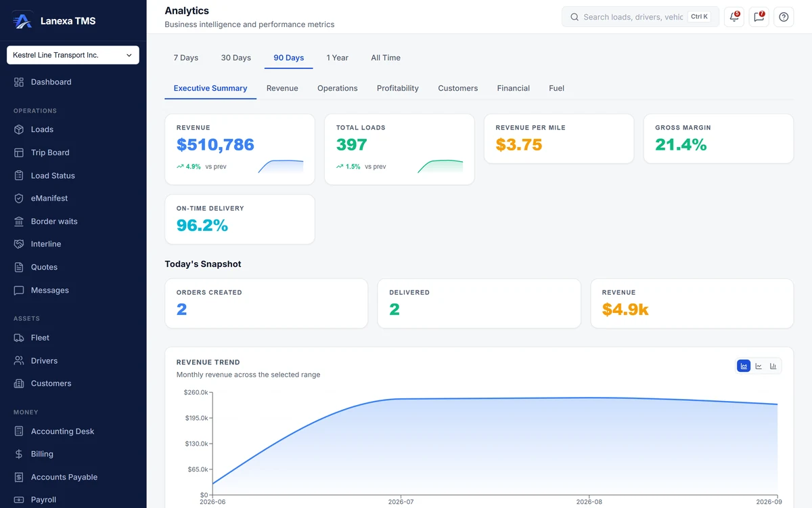Open Border waits from sidebar

click(x=73, y=221)
